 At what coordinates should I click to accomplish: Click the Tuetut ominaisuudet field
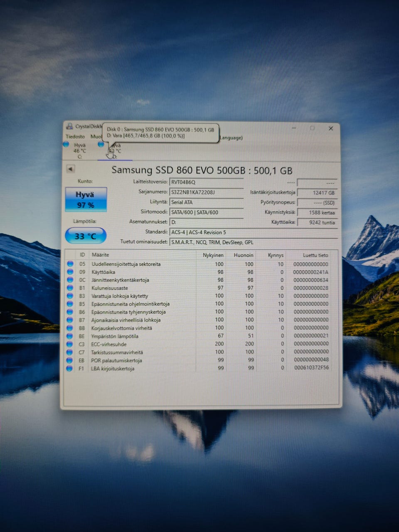point(254,242)
